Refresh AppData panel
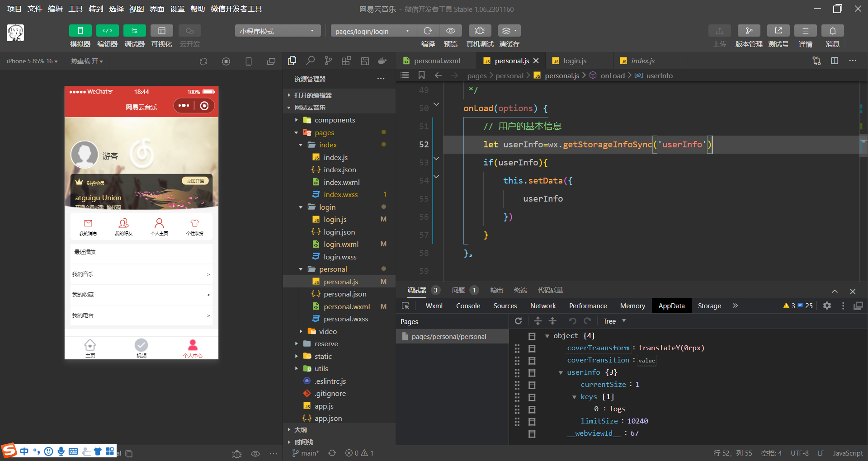This screenshot has width=868, height=461. 519,321
